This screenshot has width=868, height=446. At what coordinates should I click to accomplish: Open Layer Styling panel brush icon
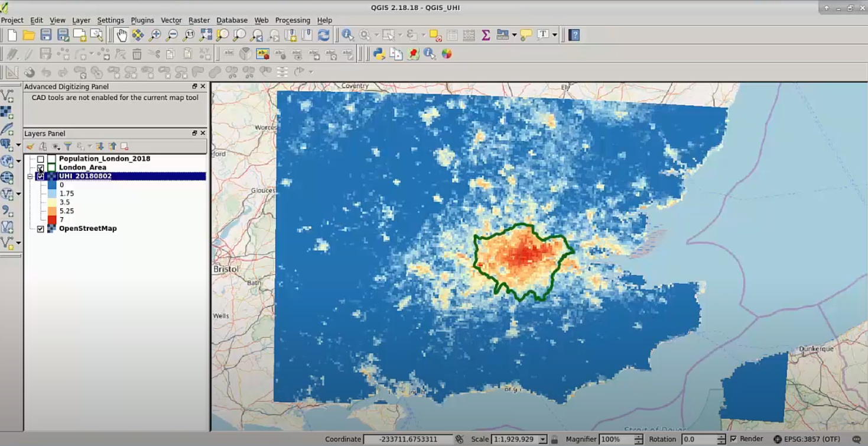[x=30, y=146]
